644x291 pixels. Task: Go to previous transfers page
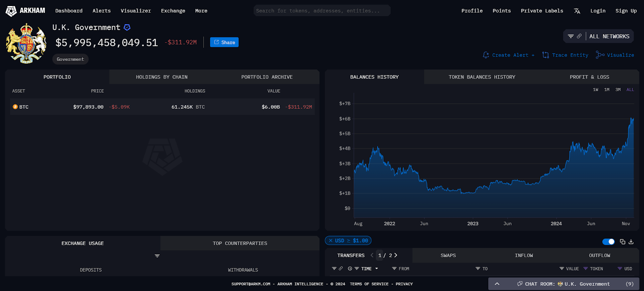[372, 255]
